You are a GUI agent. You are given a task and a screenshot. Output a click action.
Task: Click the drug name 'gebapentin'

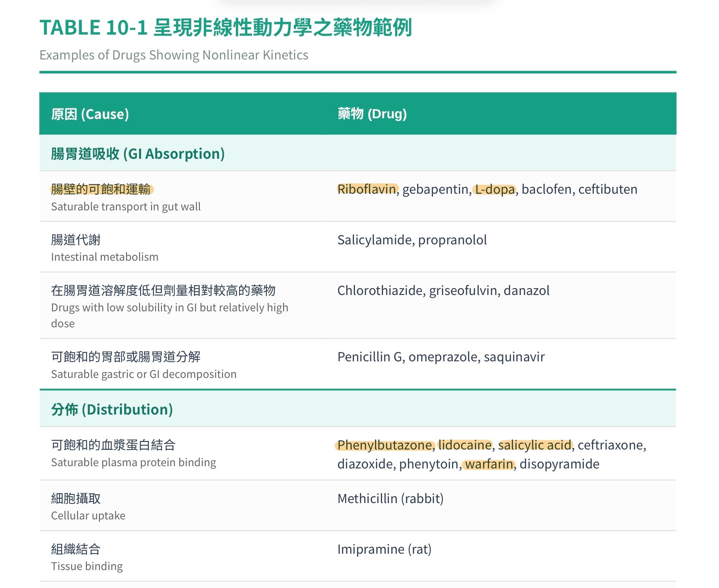tap(436, 189)
